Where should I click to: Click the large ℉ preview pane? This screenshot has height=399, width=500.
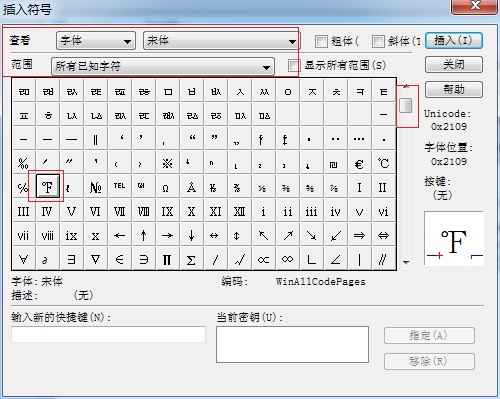pyautogui.click(x=454, y=238)
